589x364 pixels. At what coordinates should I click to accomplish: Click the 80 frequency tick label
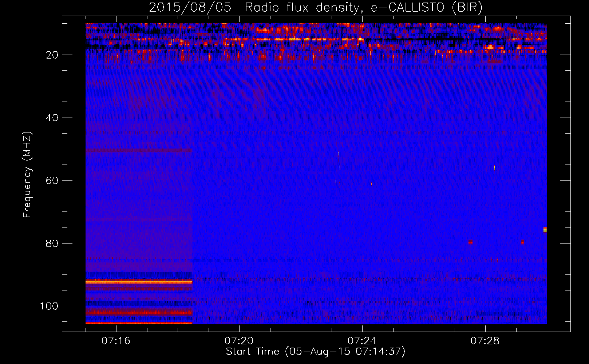click(52, 244)
